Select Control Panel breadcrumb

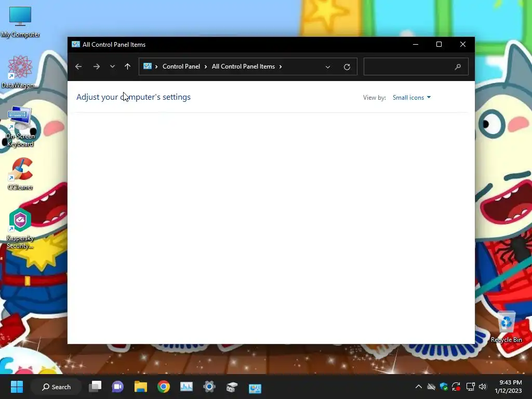(x=181, y=66)
